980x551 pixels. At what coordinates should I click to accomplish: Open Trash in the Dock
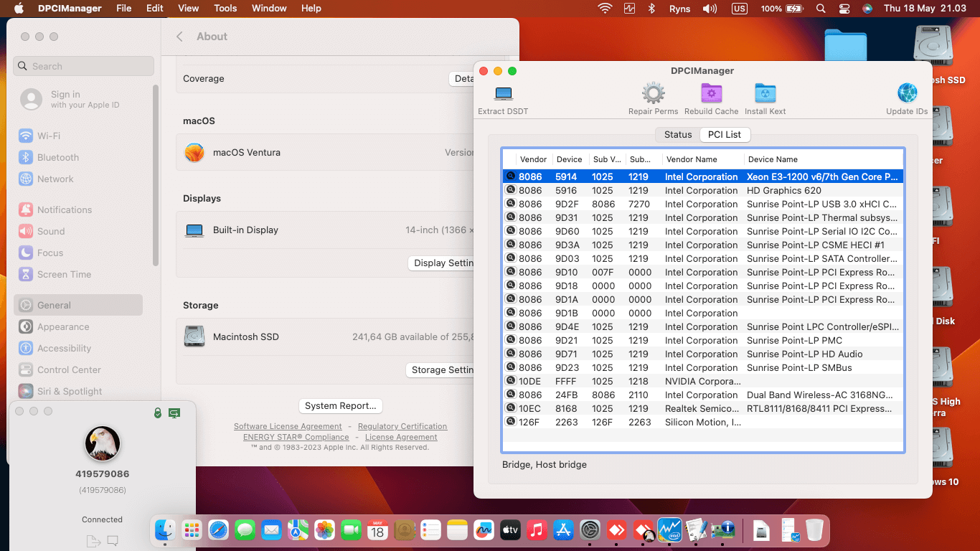point(814,530)
